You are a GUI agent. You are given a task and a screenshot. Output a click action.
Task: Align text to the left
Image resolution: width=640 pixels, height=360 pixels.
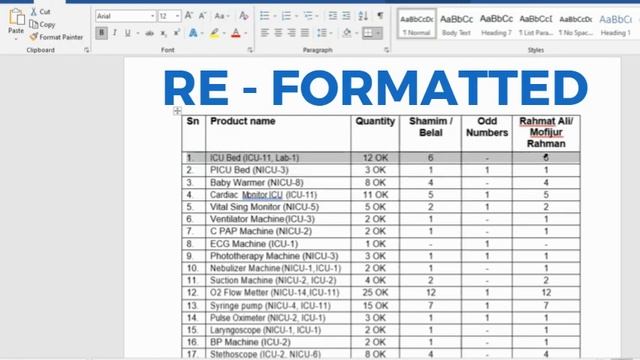coord(265,33)
